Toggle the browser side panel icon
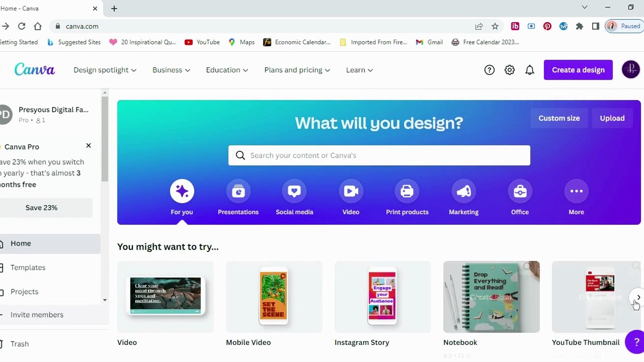This screenshot has width=644, height=362. click(596, 26)
